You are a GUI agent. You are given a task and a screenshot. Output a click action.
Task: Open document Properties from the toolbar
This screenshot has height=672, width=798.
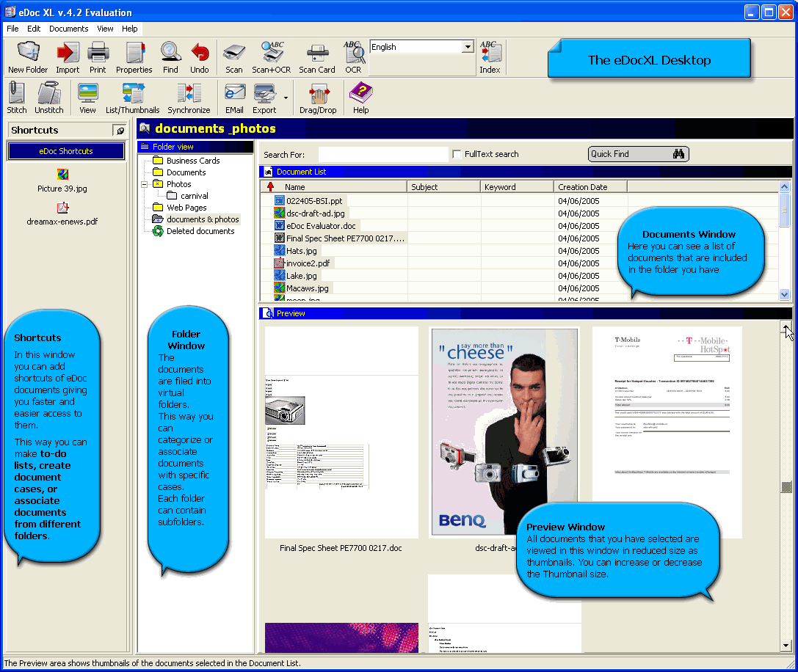pyautogui.click(x=134, y=58)
